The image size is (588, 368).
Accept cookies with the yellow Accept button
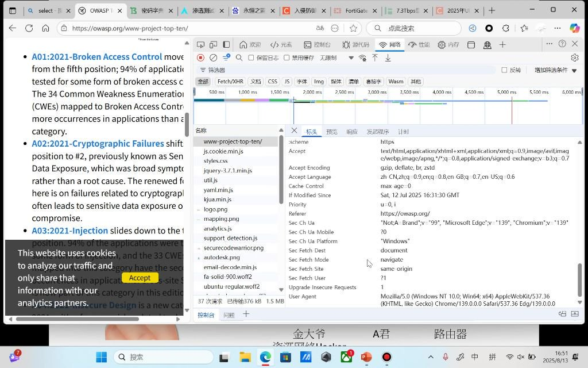tap(140, 278)
